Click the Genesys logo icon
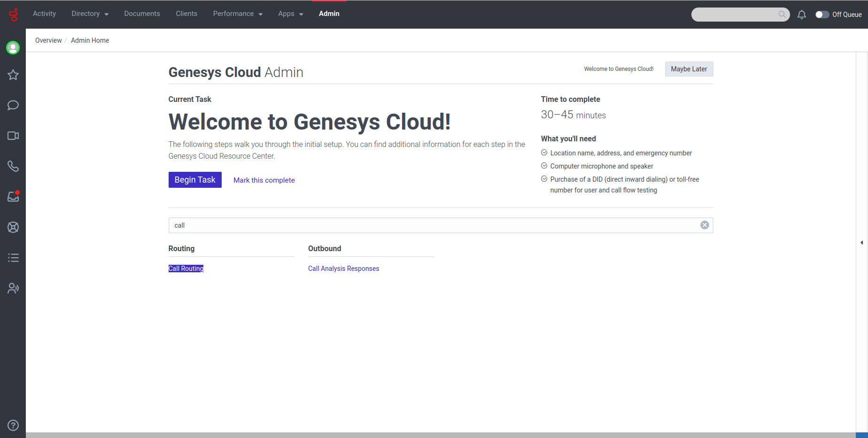This screenshot has width=868, height=438. point(13,15)
